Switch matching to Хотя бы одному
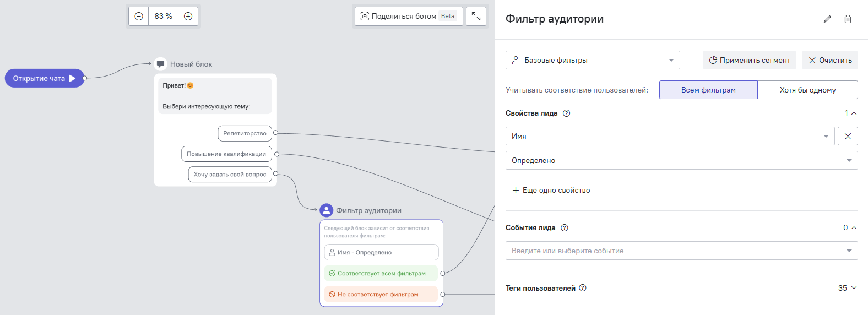The image size is (868, 315). [807, 90]
